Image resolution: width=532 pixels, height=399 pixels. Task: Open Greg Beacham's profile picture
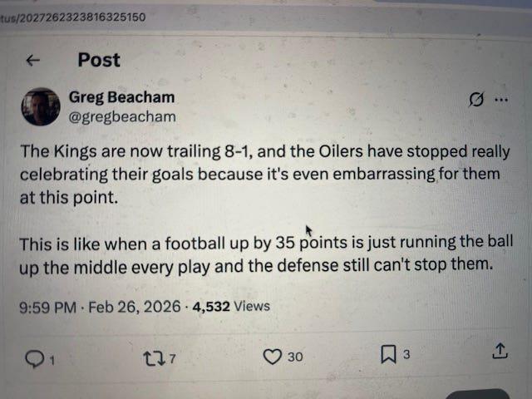(40, 106)
